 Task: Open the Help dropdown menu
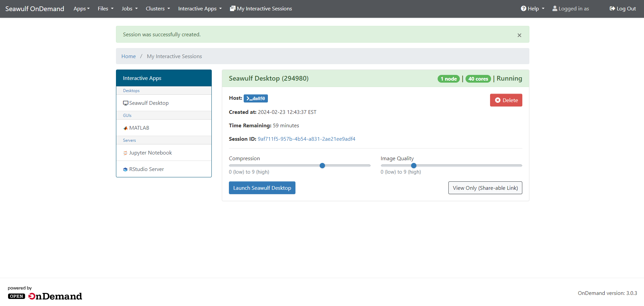point(533,9)
